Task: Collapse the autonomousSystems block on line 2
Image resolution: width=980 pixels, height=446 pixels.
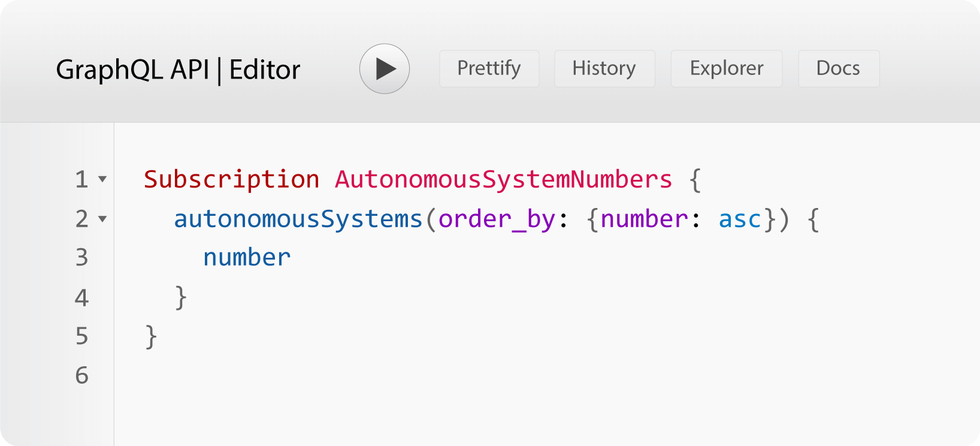Action: point(102,219)
